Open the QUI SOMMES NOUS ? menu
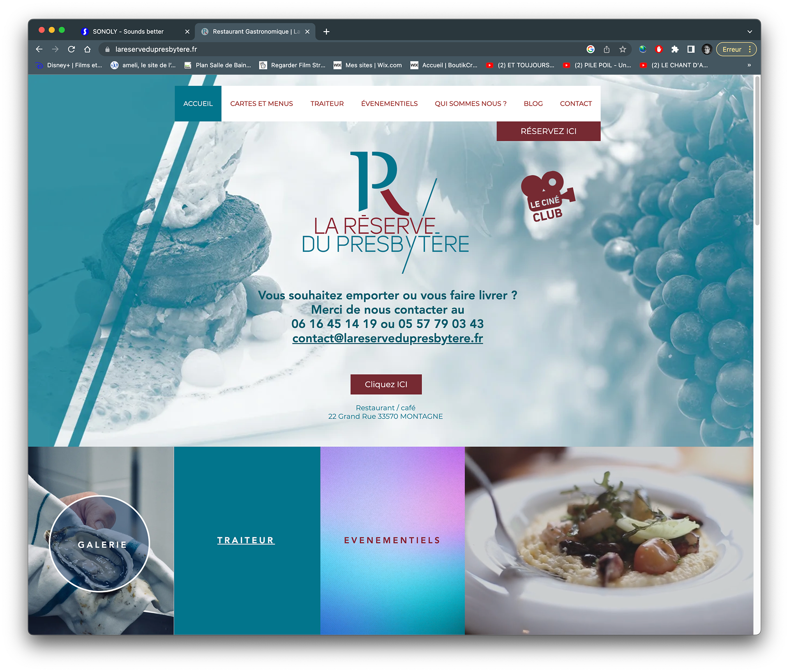Screen dimensions: 789x672 [471, 104]
